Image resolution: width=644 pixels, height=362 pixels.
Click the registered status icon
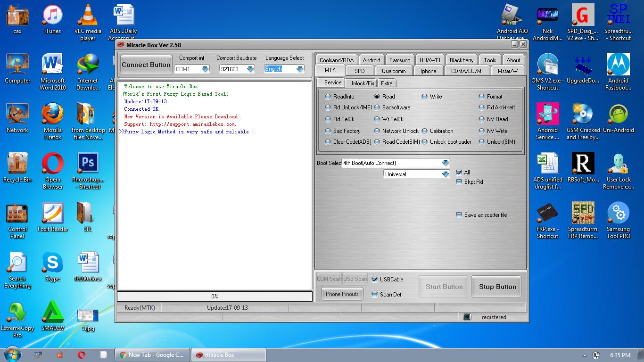[467, 317]
